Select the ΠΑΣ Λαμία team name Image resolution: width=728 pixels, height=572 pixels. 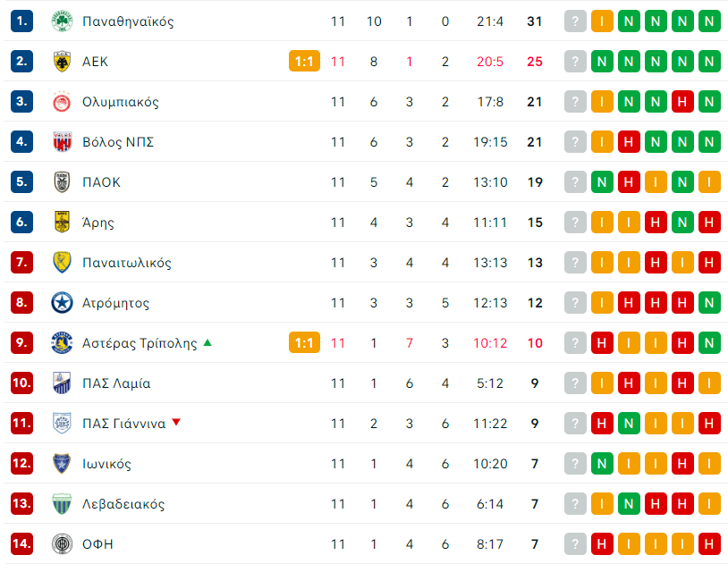115,383
